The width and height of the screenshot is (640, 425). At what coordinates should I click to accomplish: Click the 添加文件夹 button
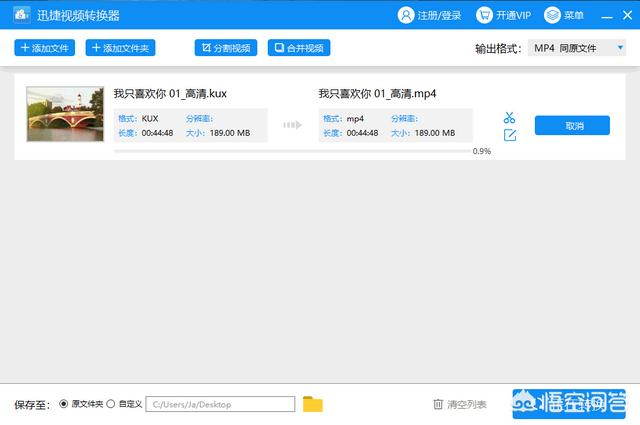[x=120, y=48]
